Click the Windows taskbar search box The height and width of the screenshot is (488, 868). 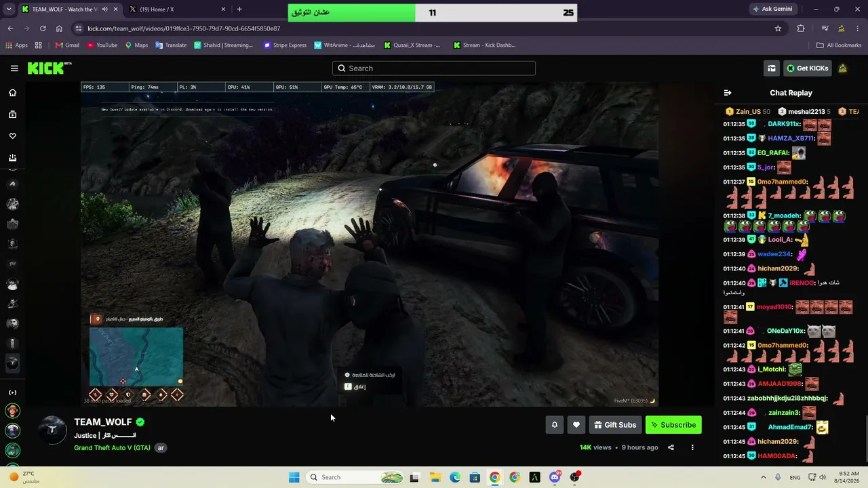click(x=356, y=477)
